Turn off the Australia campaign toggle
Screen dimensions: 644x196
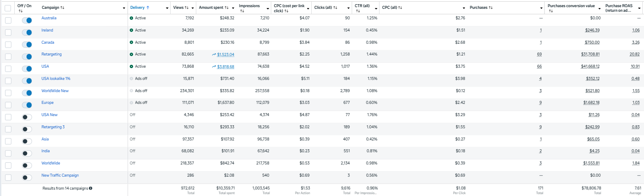[x=27, y=20]
